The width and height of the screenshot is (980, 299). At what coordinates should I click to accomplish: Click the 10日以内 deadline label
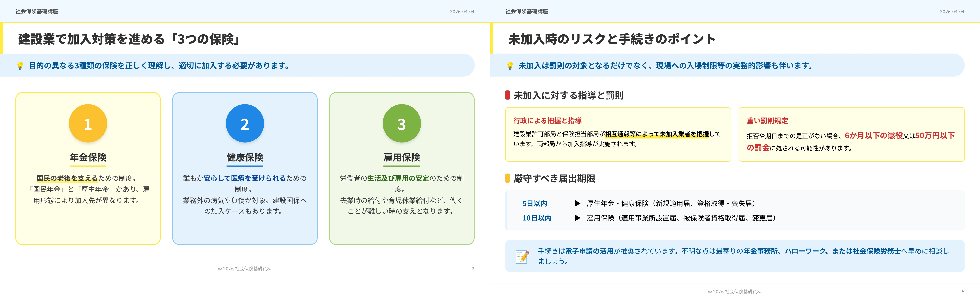click(x=536, y=218)
